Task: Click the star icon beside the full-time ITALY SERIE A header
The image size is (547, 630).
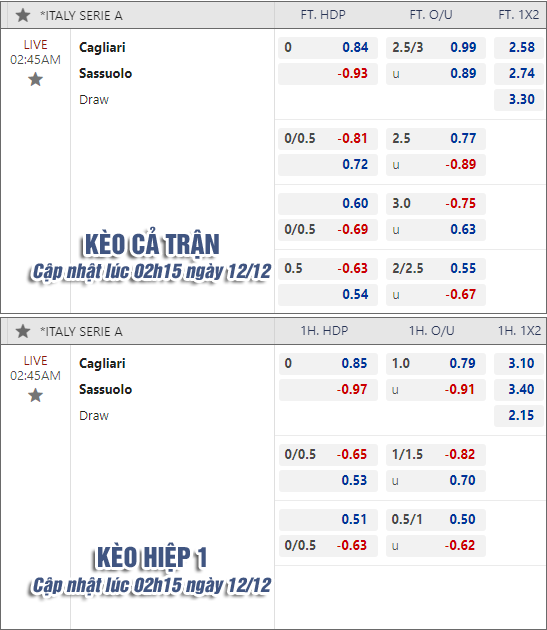Action: point(23,15)
